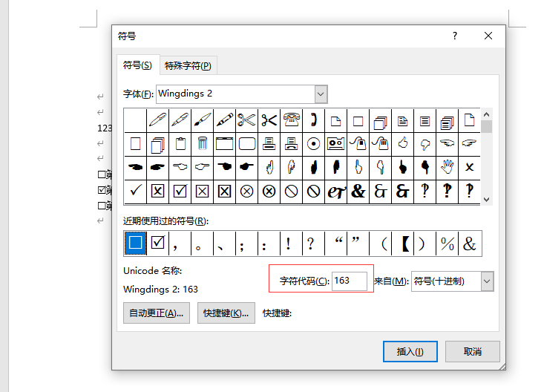Image resolution: width=544 pixels, height=392 pixels.
Task: Select the clipboard symbol in the grid
Action: [x=180, y=143]
